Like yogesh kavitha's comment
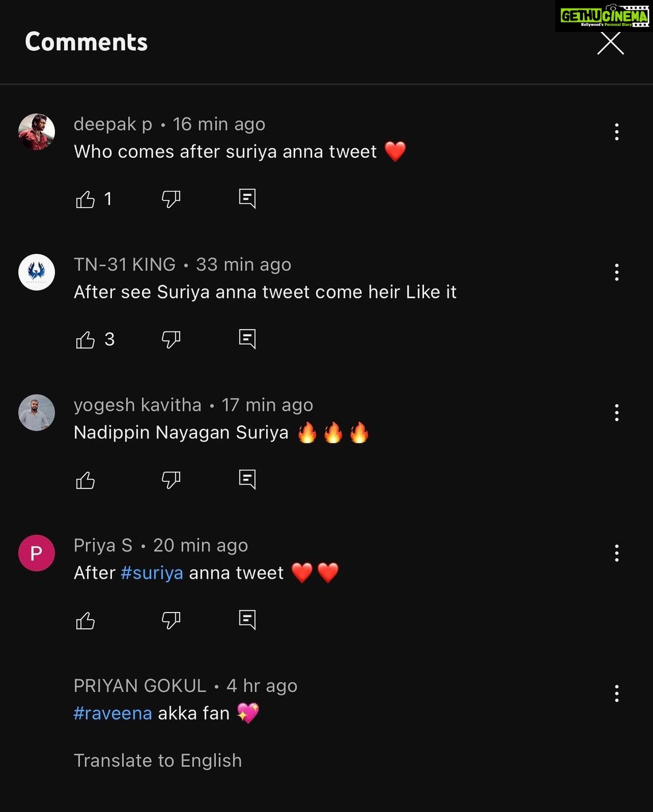 (x=85, y=480)
